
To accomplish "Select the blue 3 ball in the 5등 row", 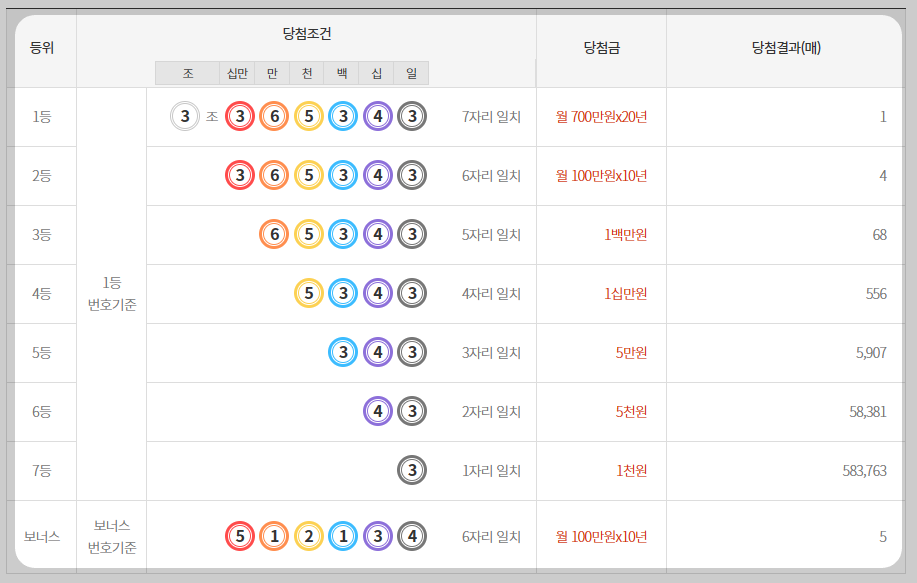I will pos(343,353).
